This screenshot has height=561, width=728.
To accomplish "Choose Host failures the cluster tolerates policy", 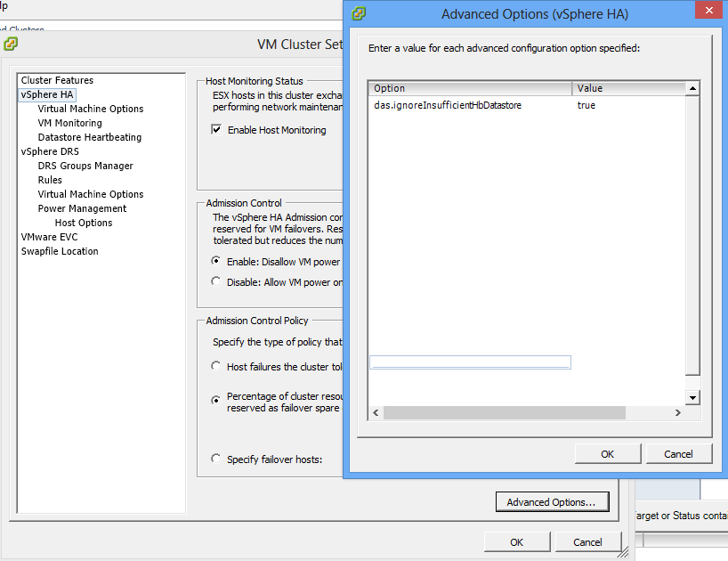I will 215,366.
